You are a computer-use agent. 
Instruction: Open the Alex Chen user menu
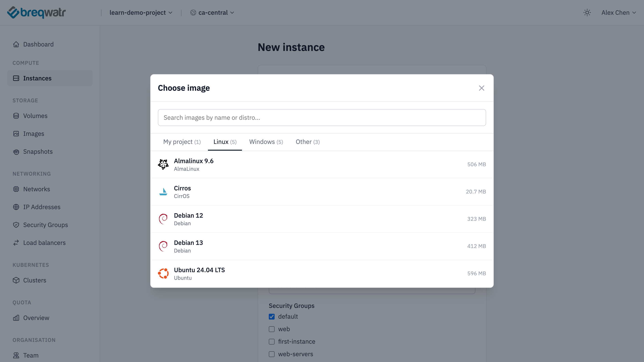(x=619, y=13)
